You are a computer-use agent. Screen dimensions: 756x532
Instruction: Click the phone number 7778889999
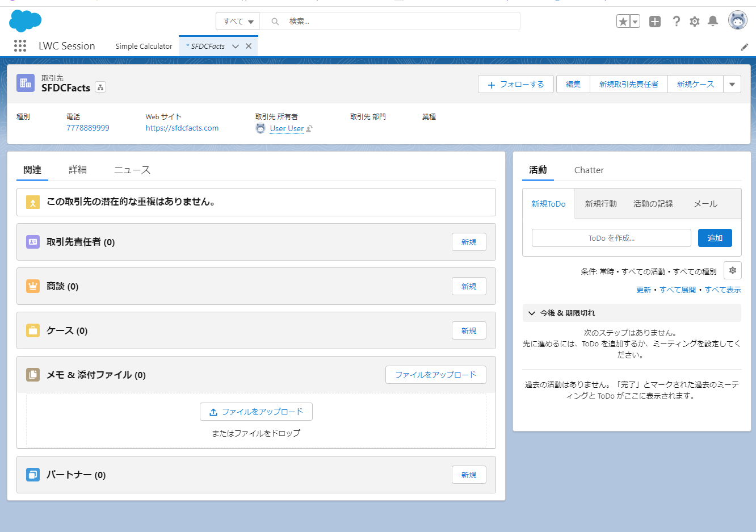[x=88, y=128]
